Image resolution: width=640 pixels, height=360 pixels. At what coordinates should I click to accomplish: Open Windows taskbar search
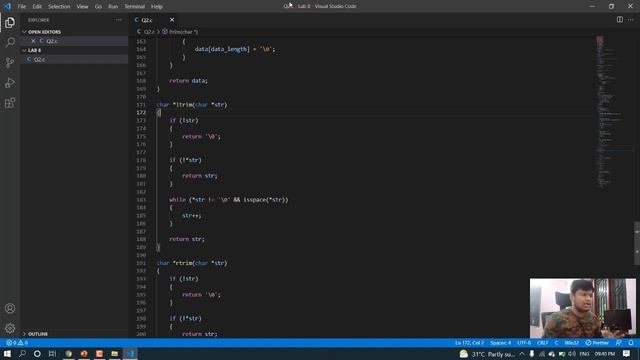click(x=22, y=353)
